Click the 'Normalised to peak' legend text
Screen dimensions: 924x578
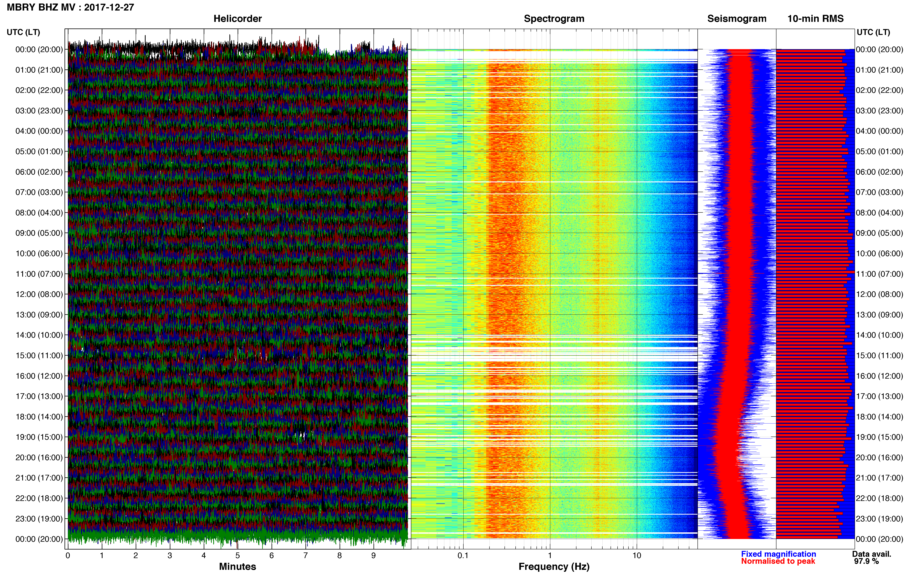778,561
